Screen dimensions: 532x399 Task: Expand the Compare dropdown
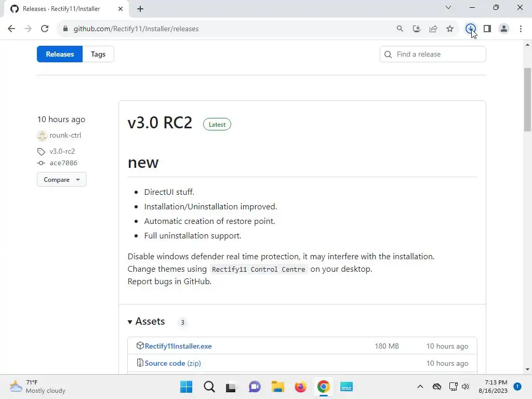[62, 179]
